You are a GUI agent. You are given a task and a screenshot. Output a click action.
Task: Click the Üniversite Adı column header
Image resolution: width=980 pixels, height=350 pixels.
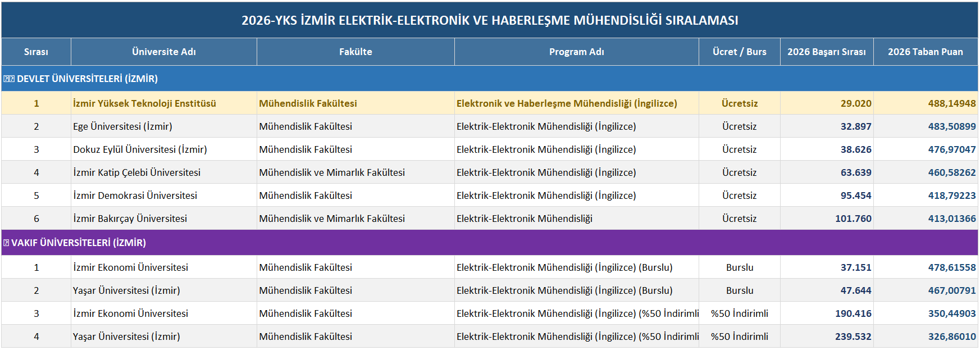tap(164, 52)
